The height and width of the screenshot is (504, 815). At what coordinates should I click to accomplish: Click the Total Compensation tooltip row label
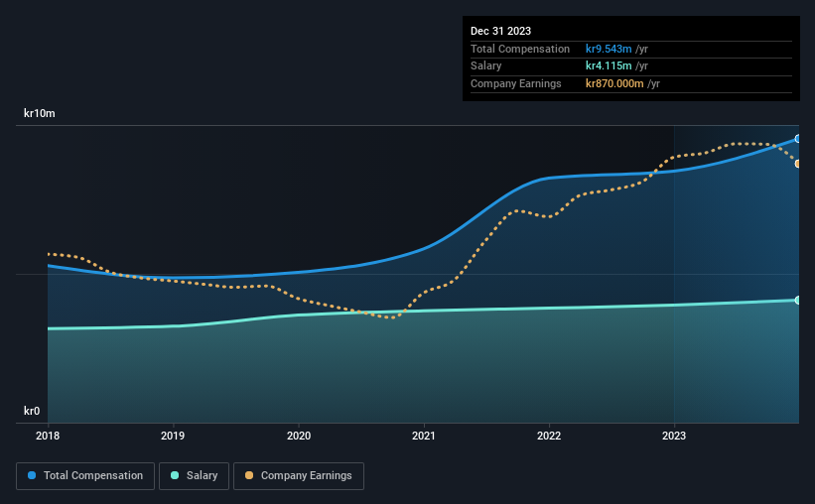pos(520,49)
